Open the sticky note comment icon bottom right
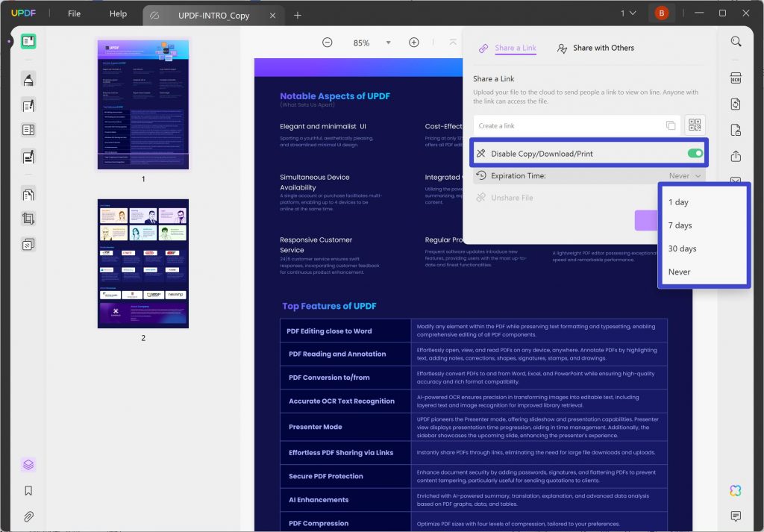The height and width of the screenshot is (532, 764). coord(735,516)
